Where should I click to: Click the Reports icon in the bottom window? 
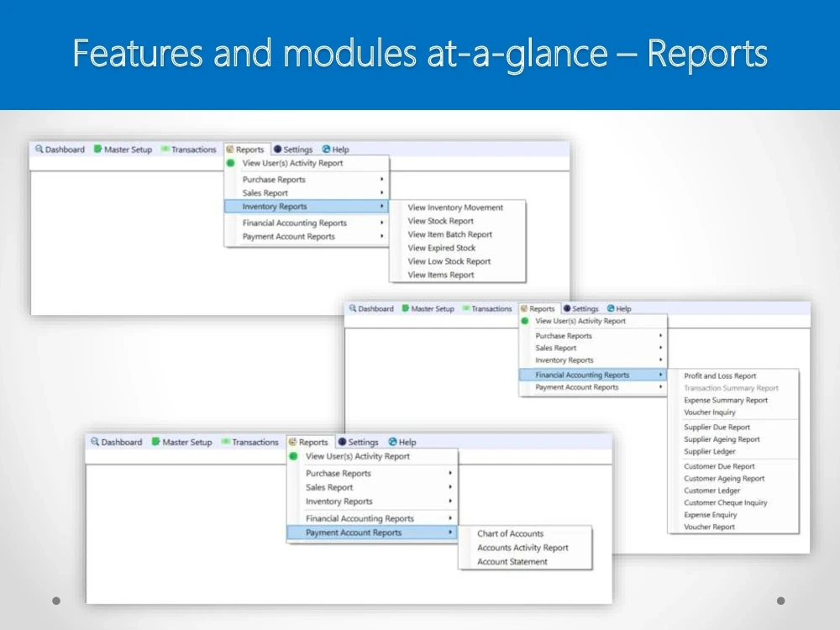click(x=292, y=442)
